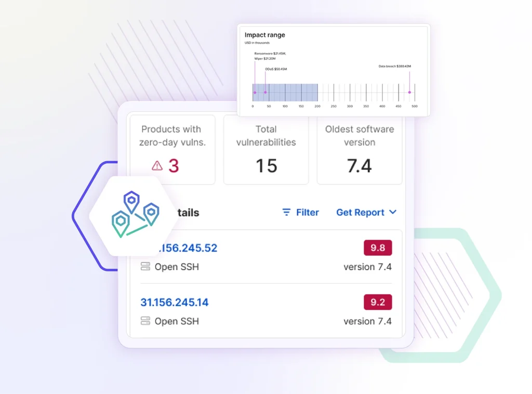
Task: Click the Ransomware marker on the chart
Action: 255,93
